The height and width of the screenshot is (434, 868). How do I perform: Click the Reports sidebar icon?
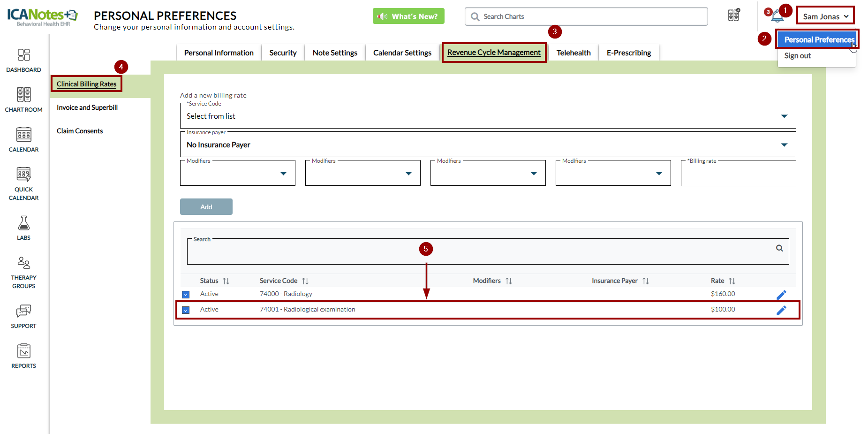pos(23,356)
